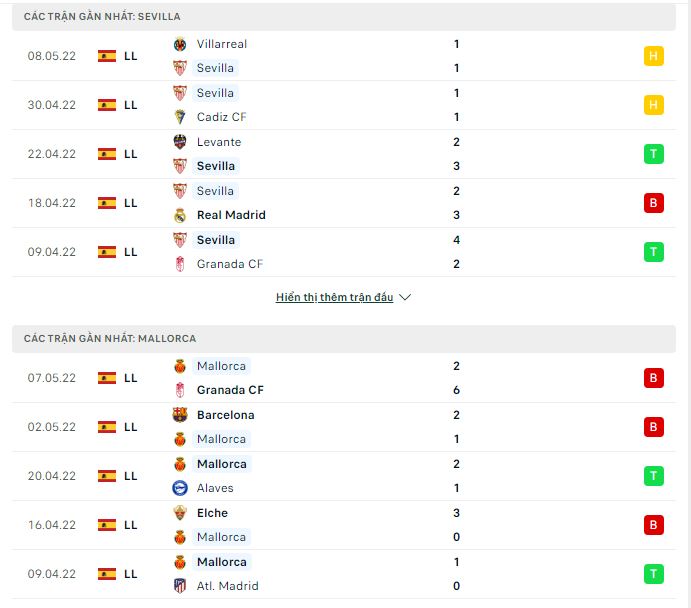Click the Spain flag on 08.05.22 match
The width and height of the screenshot is (691, 608).
(x=107, y=56)
